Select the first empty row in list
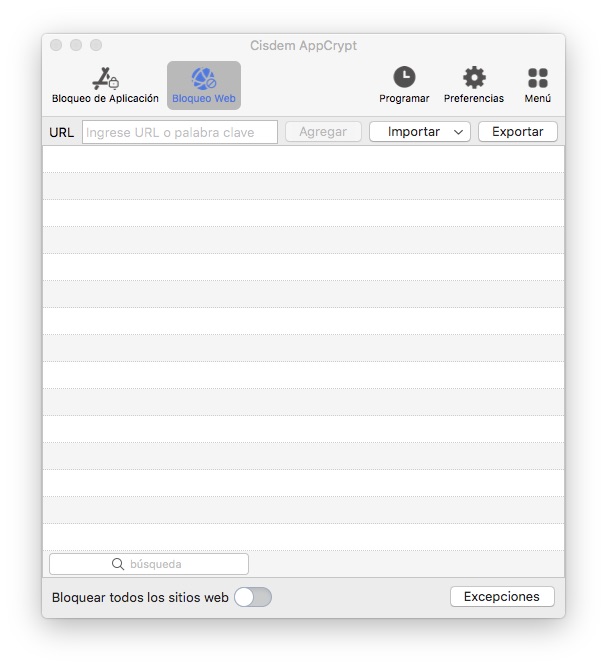The height and width of the screenshot is (668, 607). (x=303, y=159)
